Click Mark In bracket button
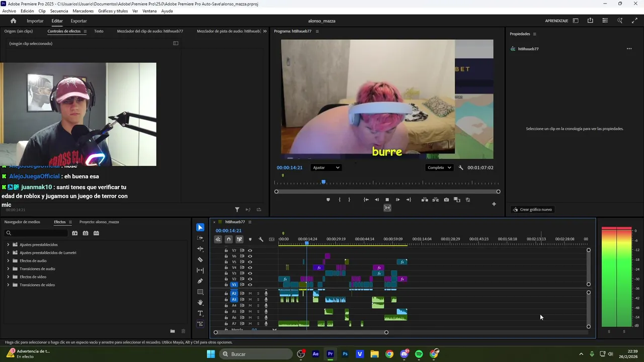This screenshot has height=362, width=644. [x=340, y=200]
